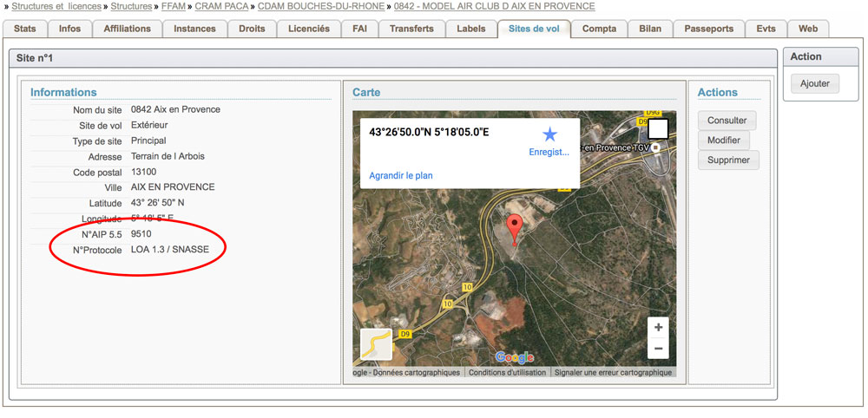Screen dimensions: 868x418
Task: Click Signaler une erreur cartographique link
Action: [x=613, y=373]
